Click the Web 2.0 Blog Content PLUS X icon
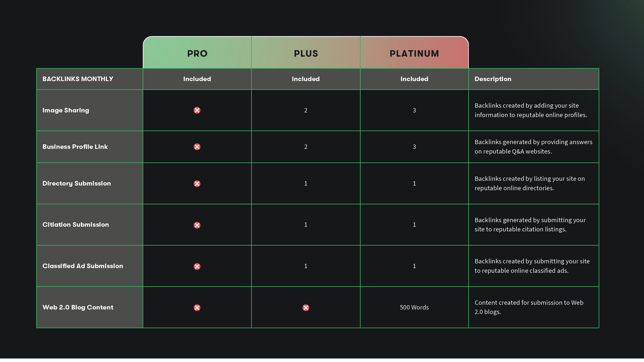Image resolution: width=644 pixels, height=362 pixels. click(x=306, y=308)
